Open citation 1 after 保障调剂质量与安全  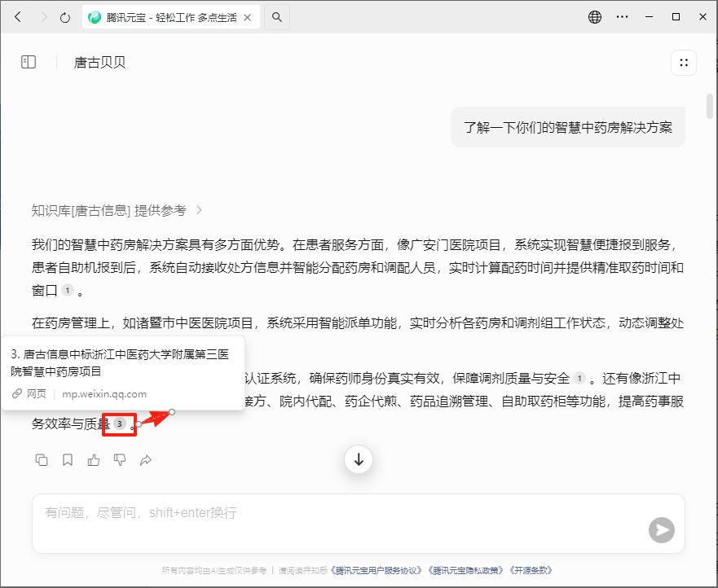coord(579,378)
